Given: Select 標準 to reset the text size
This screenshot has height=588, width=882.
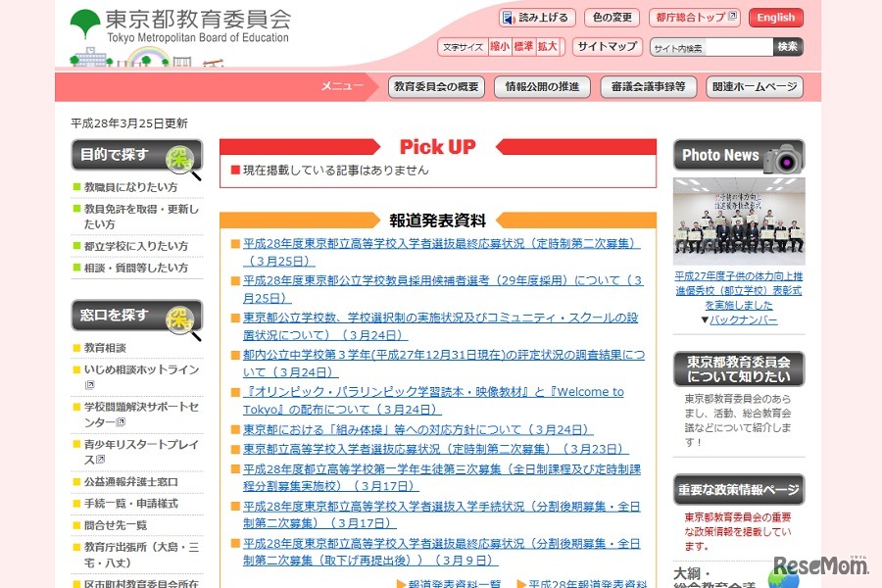Looking at the screenshot, I should coord(524,45).
